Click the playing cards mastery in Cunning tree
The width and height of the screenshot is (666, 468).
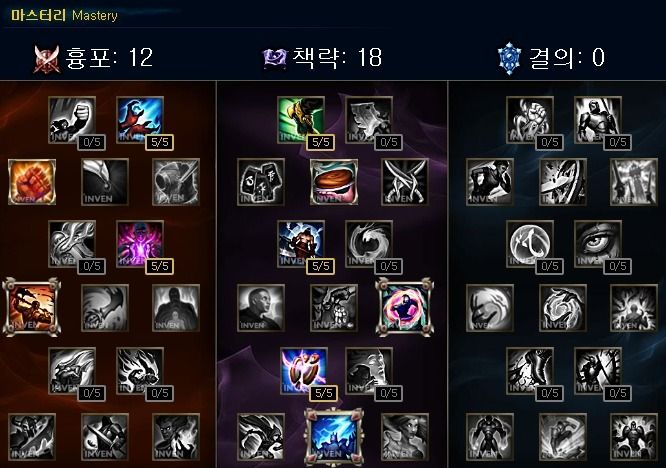(x=261, y=182)
